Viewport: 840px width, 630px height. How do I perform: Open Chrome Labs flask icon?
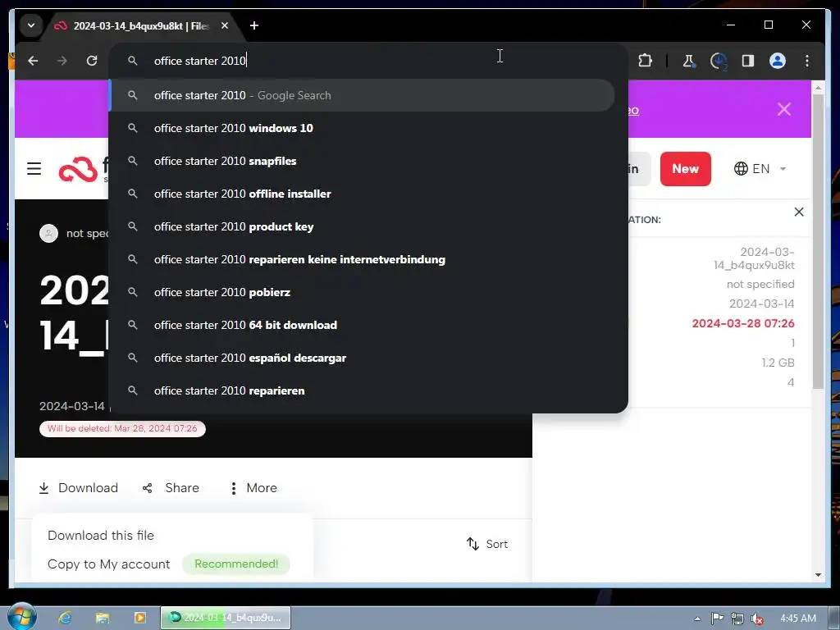(x=689, y=61)
